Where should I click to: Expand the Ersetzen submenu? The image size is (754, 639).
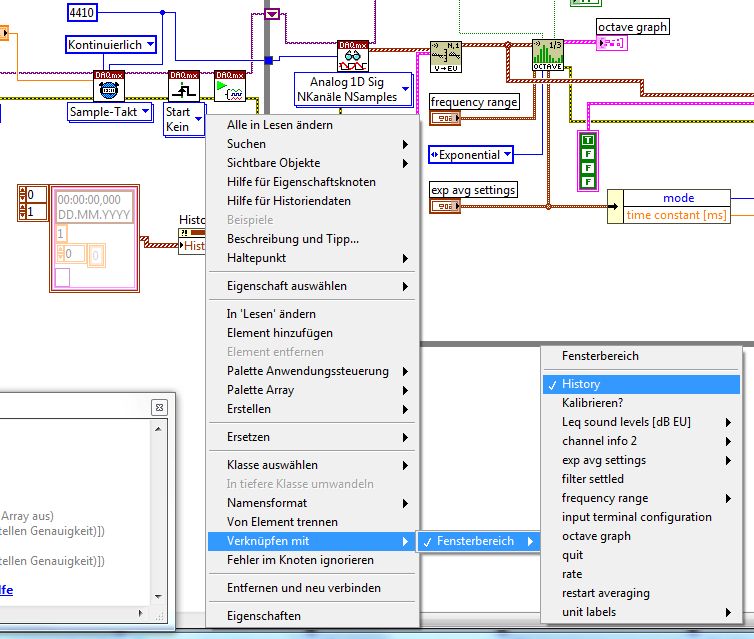click(312, 437)
